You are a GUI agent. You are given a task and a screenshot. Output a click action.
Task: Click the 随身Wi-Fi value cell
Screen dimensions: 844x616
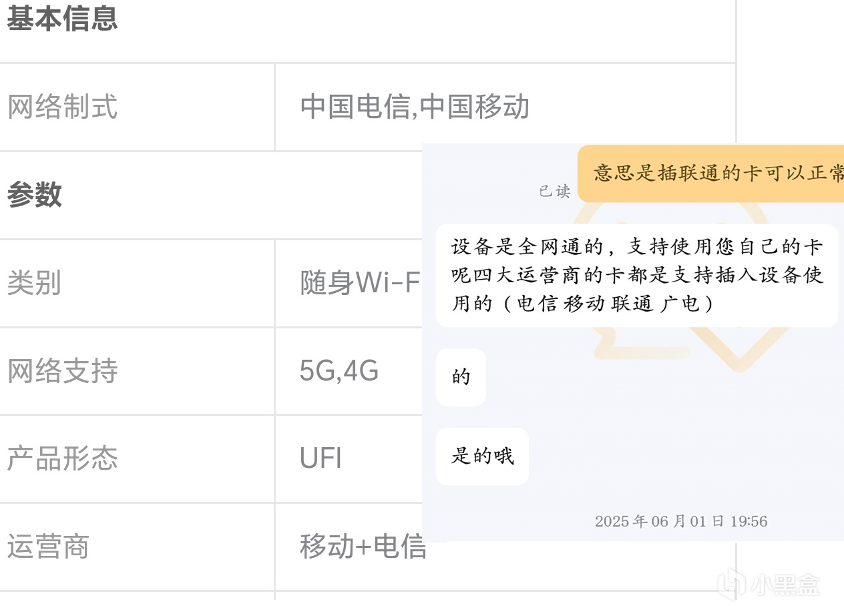(360, 283)
